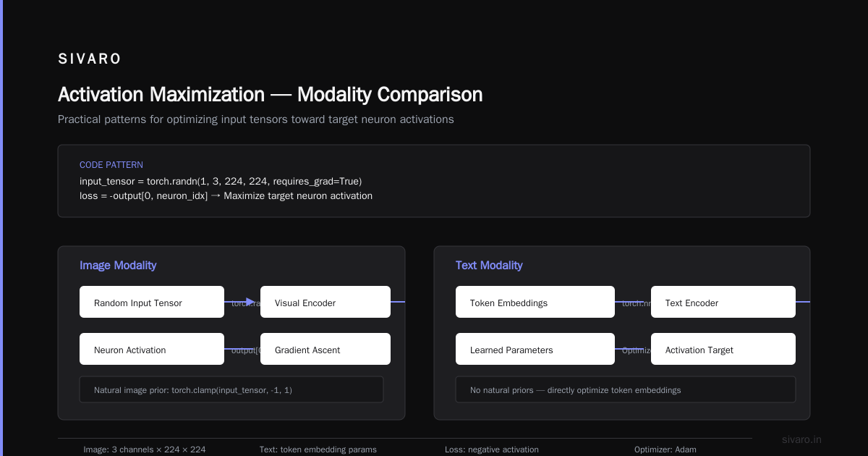Screen dimensions: 868x456
Task: Click the Visual Encoder box
Action: tap(325, 302)
